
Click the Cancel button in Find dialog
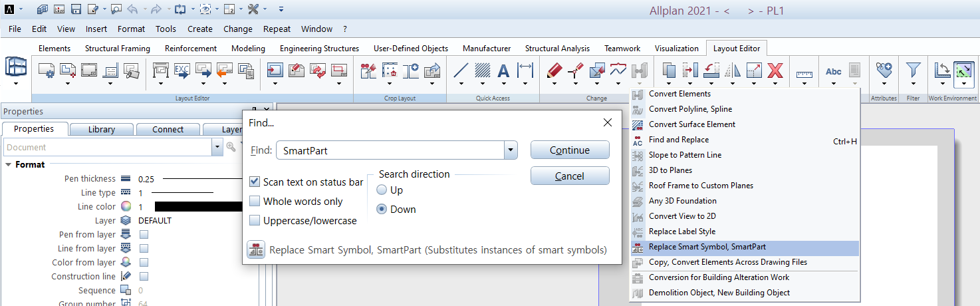click(x=570, y=176)
